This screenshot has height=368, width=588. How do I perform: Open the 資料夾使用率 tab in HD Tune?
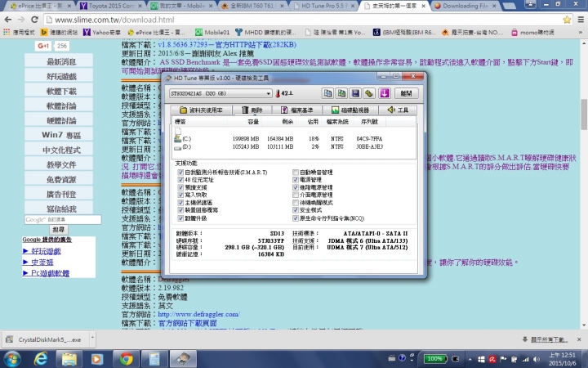pos(201,110)
